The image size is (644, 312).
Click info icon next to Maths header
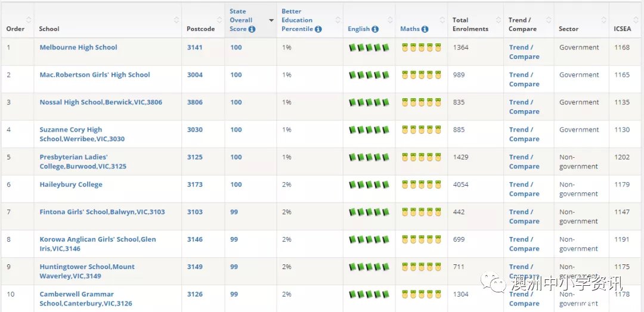click(425, 29)
